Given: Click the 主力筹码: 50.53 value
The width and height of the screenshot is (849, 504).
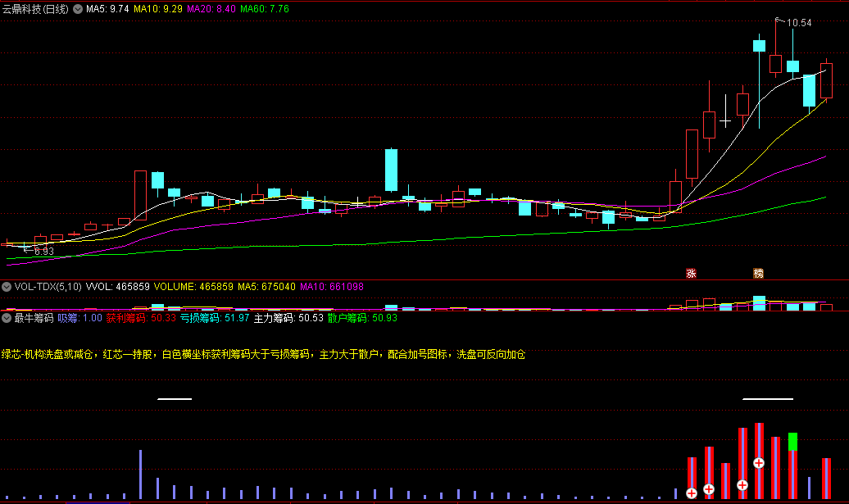Looking at the screenshot, I should pos(288,318).
